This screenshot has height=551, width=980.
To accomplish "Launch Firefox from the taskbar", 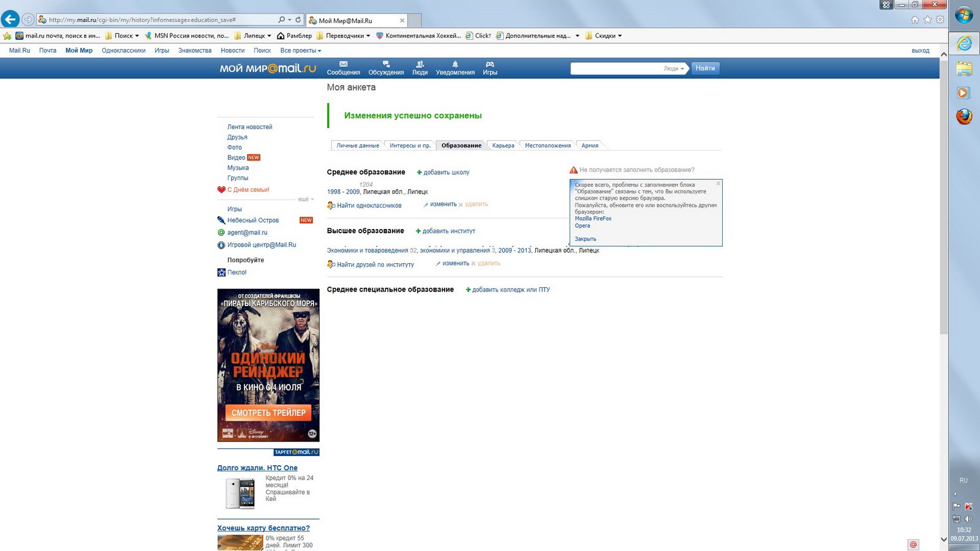I will pyautogui.click(x=964, y=116).
